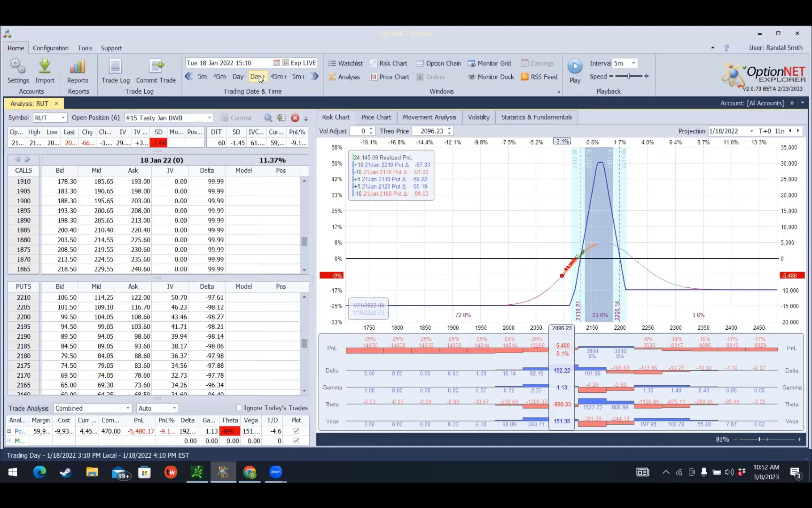Click the 5m- time step button
This screenshot has width=812, height=508.
tap(203, 77)
